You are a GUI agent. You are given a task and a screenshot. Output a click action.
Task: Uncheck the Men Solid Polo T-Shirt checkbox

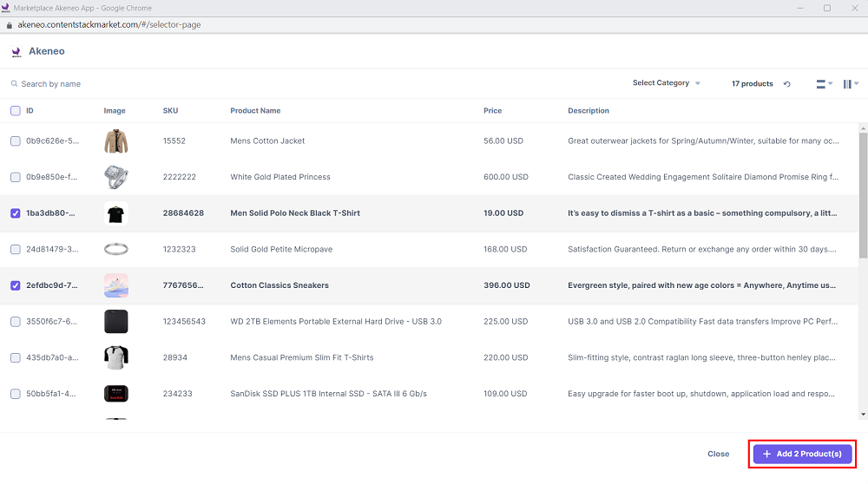(x=16, y=213)
